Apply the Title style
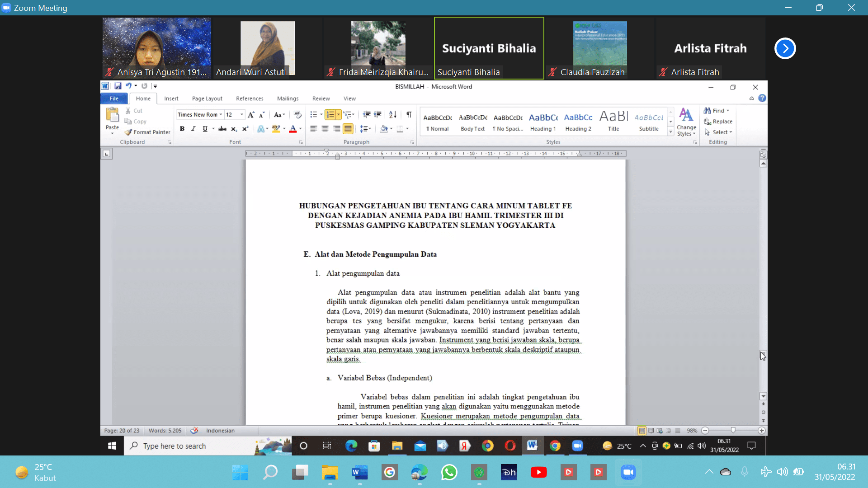Viewport: 868px width, 488px height. pos(613,122)
